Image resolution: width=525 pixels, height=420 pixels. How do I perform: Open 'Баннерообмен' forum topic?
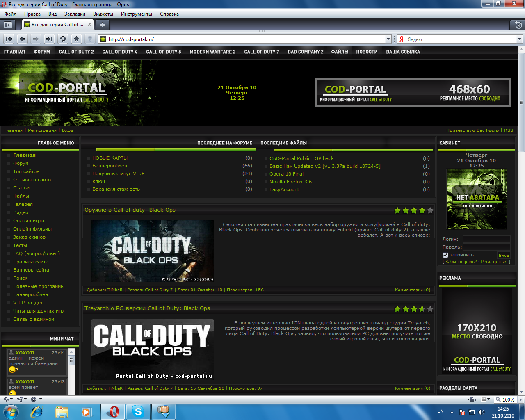[x=110, y=166]
